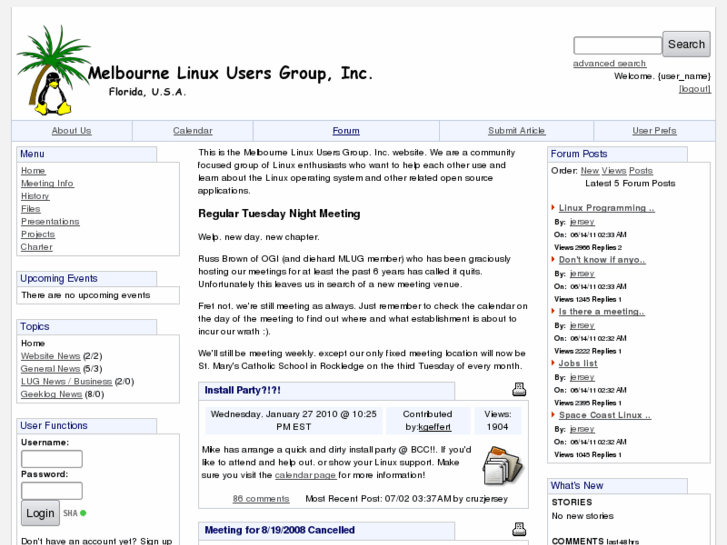Open Files menu link
Screen dimensions: 727x545
tap(31, 209)
